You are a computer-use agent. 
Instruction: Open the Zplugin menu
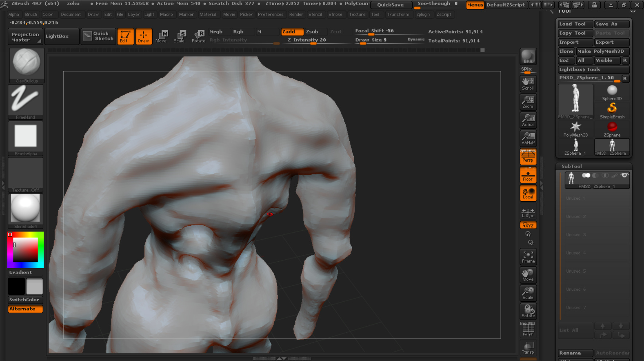click(423, 15)
